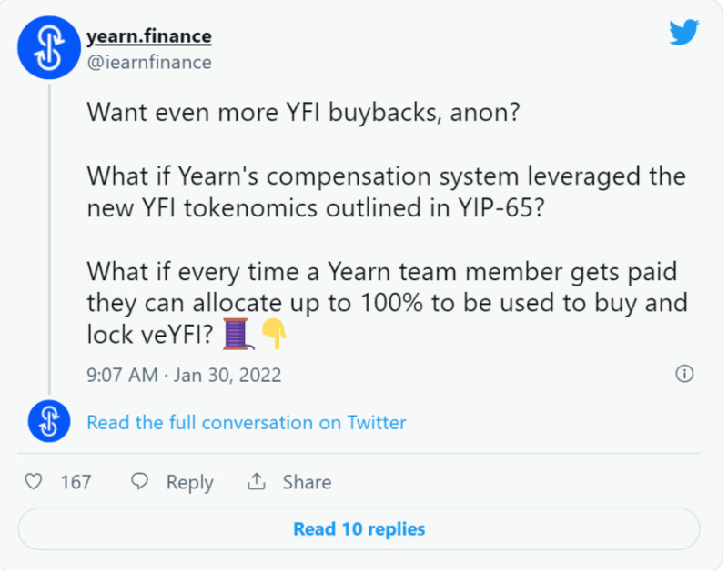The height and width of the screenshot is (573, 728).
Task: Click the Read 10 replies button
Action: click(x=359, y=529)
